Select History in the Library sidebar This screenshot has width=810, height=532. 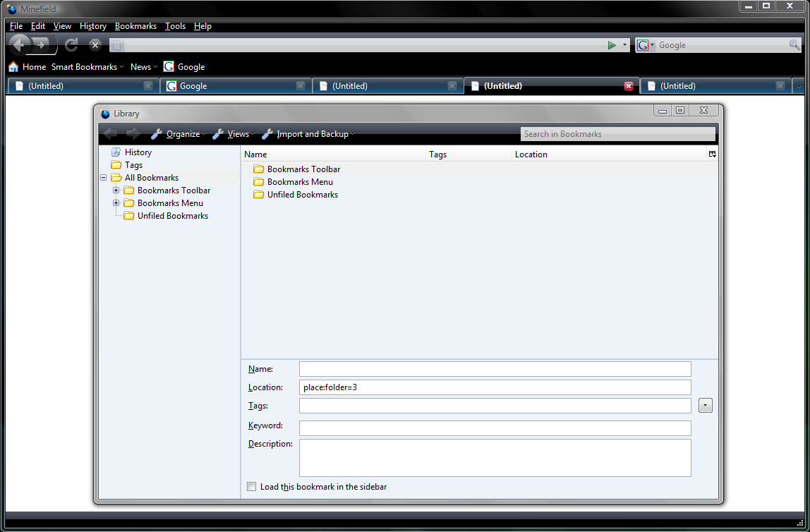click(x=137, y=152)
